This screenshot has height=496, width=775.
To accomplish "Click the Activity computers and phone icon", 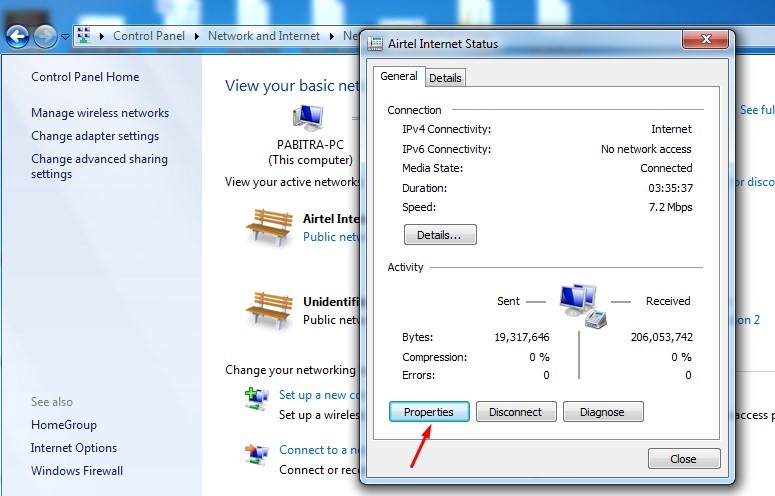I will [583, 306].
